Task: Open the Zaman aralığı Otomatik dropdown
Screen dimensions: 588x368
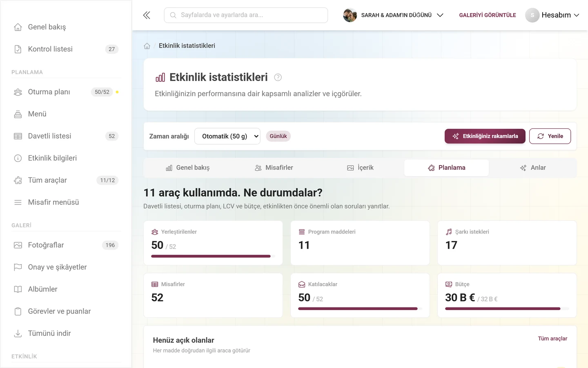Action: pyautogui.click(x=227, y=136)
